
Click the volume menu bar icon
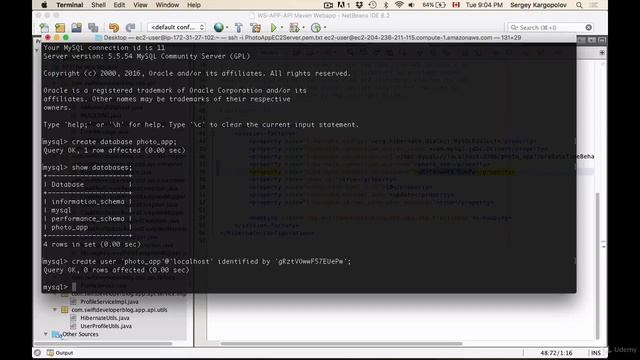411,5
